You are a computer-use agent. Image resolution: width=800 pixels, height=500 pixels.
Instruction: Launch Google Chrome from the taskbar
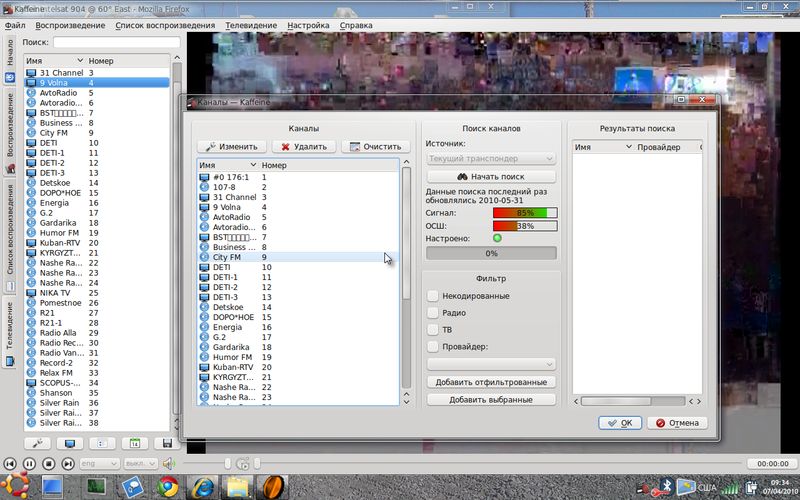coord(166,487)
